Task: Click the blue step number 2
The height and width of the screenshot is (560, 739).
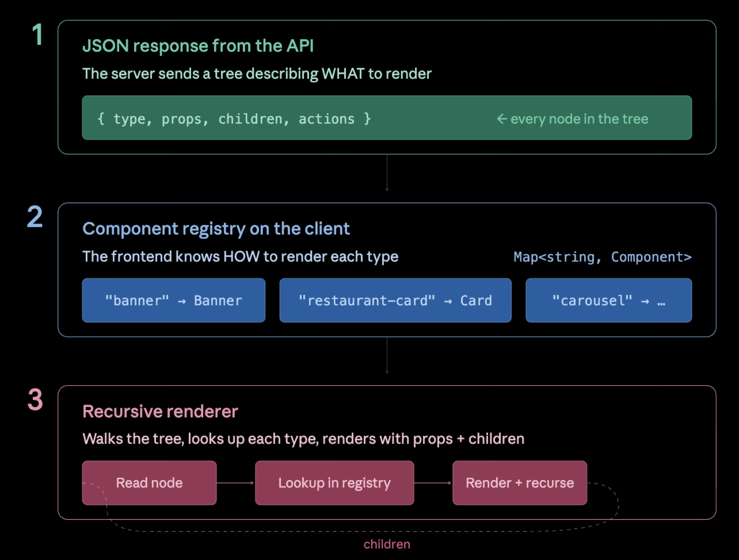Action: [x=35, y=217]
